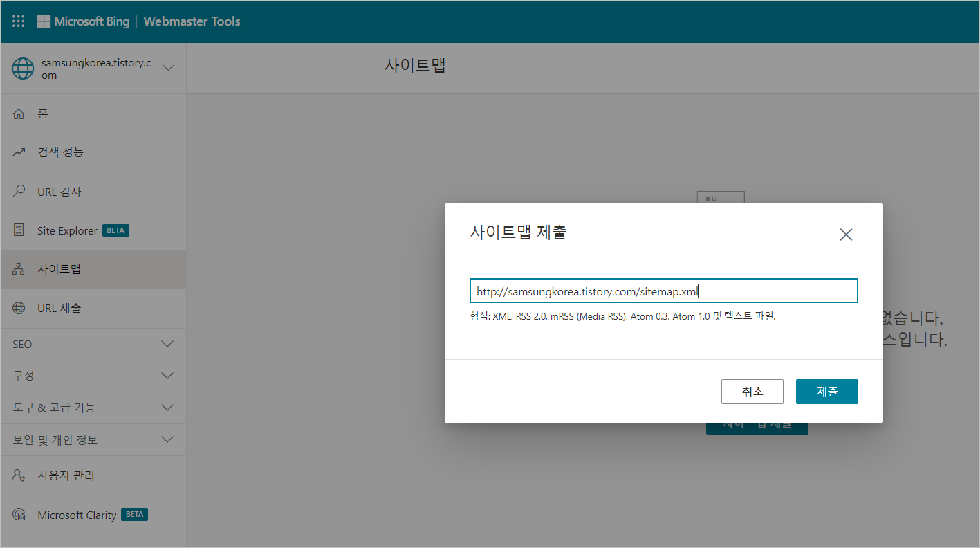Click the sitemap tree icon in sidebar
Screen dimensions: 980x548
click(19, 269)
